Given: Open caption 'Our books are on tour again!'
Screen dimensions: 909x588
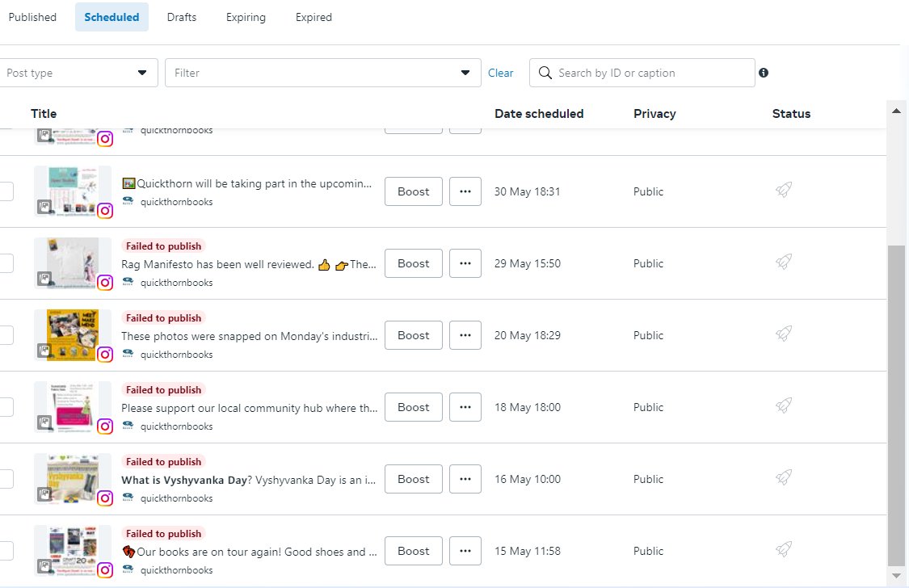Looking at the screenshot, I should pyautogui.click(x=250, y=552).
